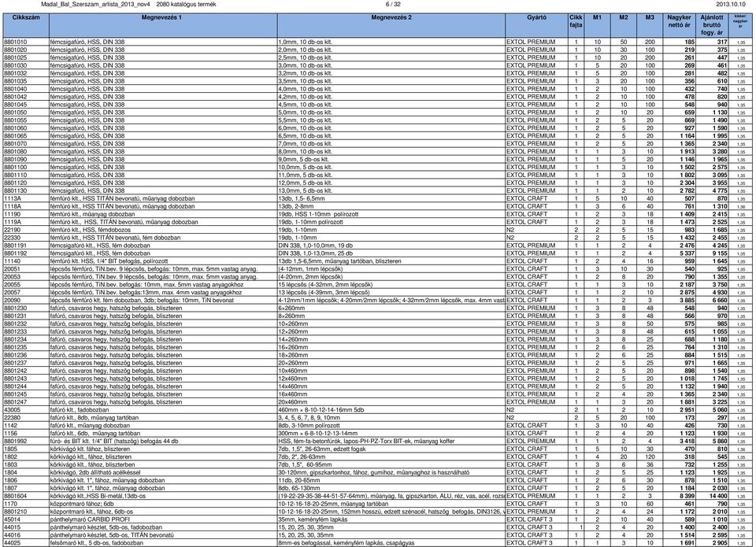Screen dimensions: 756x547
Task: Select article number 8801025
Action: [x=16, y=57]
